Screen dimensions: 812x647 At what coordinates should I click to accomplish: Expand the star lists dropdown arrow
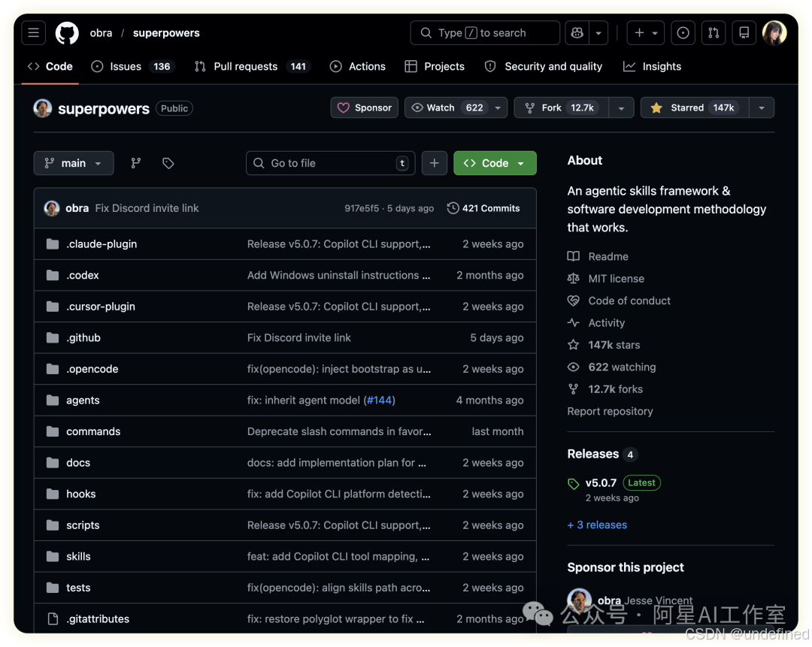[x=762, y=107]
